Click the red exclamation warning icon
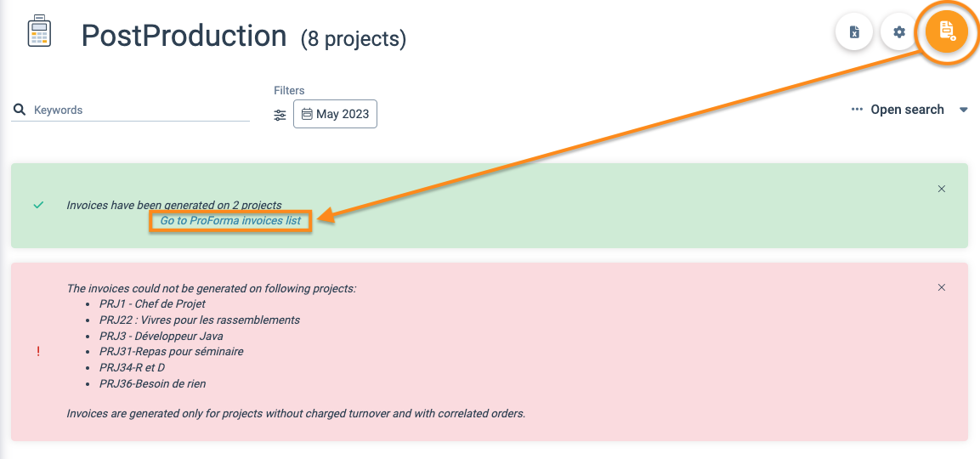 click(38, 351)
